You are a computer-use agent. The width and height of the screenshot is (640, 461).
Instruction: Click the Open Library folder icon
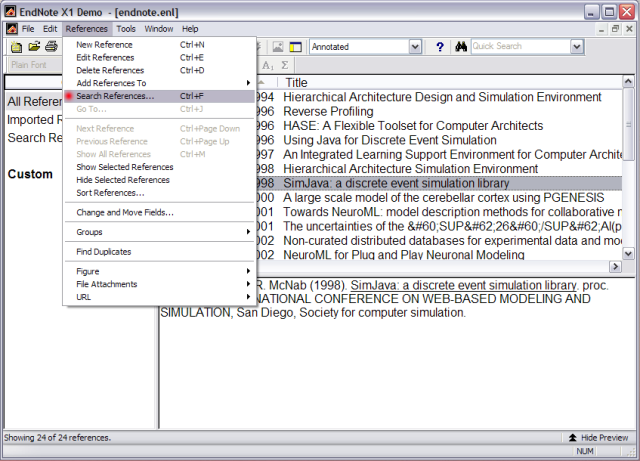34,47
